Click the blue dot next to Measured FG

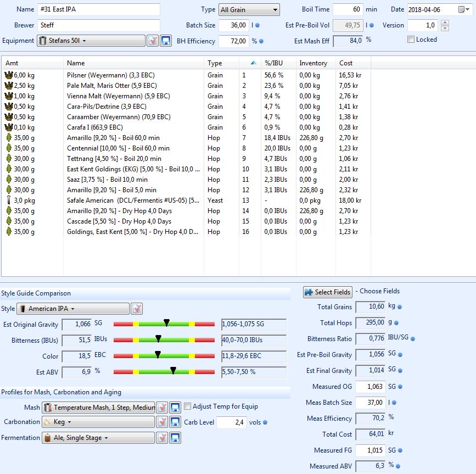[400, 450]
